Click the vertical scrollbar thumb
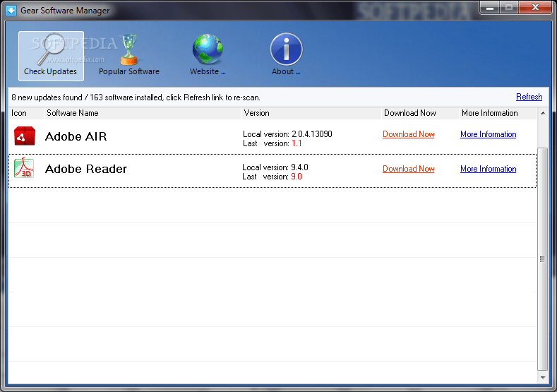This screenshot has width=557, height=392. point(542,259)
